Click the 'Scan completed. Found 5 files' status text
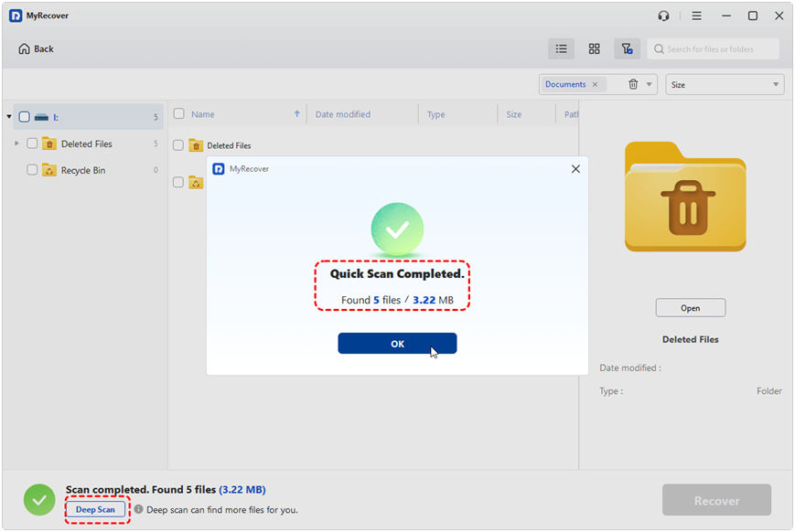Image resolution: width=795 pixels, height=532 pixels. click(x=141, y=489)
